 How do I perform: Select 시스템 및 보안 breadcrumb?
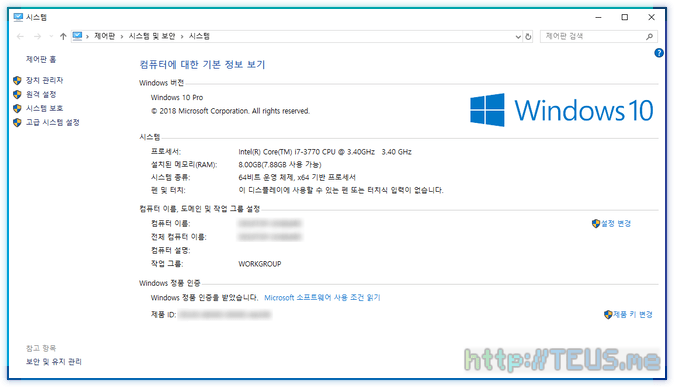(152, 36)
